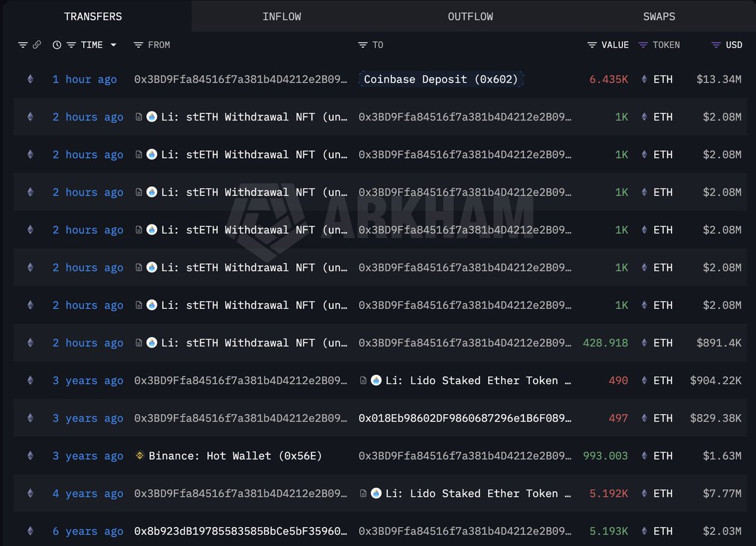Open the OUTFLOW tab
756x546 pixels.
coord(471,16)
